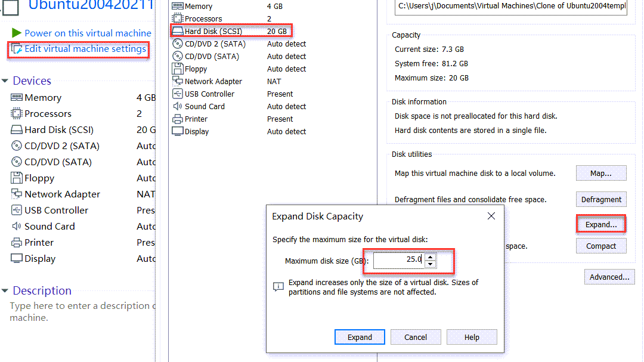This screenshot has width=644, height=362.
Task: Click Sound Card speaker icon in Devices panel
Action: point(17,226)
